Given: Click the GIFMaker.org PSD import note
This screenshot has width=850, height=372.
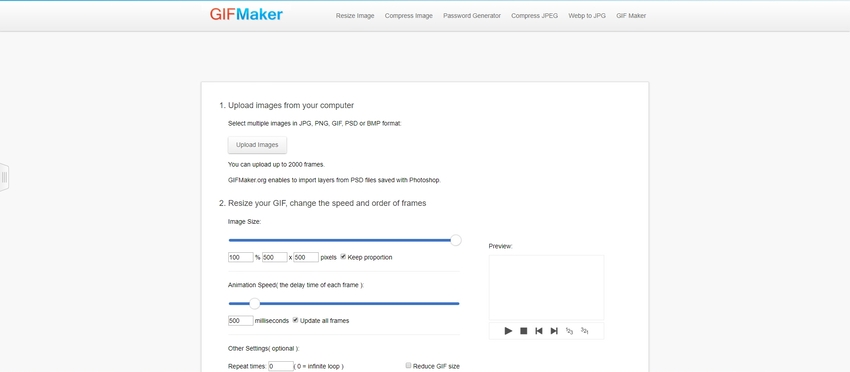Looking at the screenshot, I should (334, 180).
